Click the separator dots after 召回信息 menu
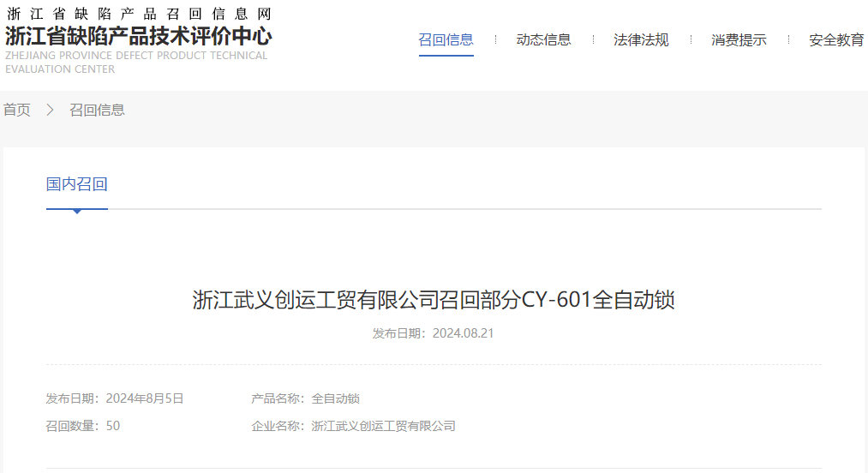The width and height of the screenshot is (868, 473). tap(495, 40)
